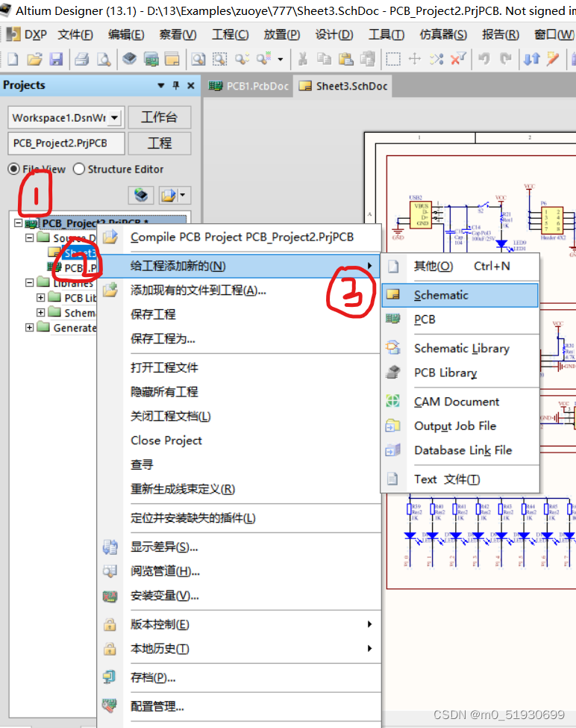This screenshot has width=576, height=728.
Task: Open the 设计(D) menu
Action: 334,35
